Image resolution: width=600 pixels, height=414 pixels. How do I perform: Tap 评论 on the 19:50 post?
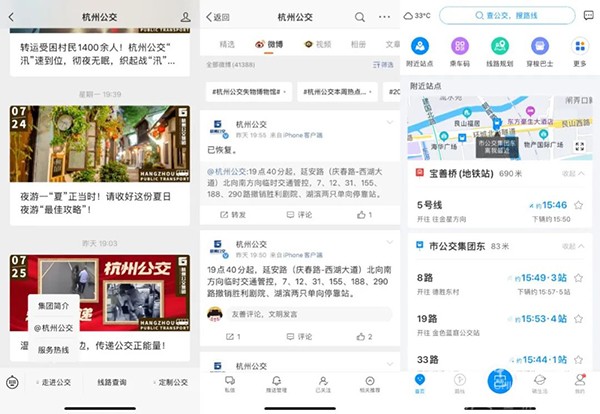coord(300,337)
